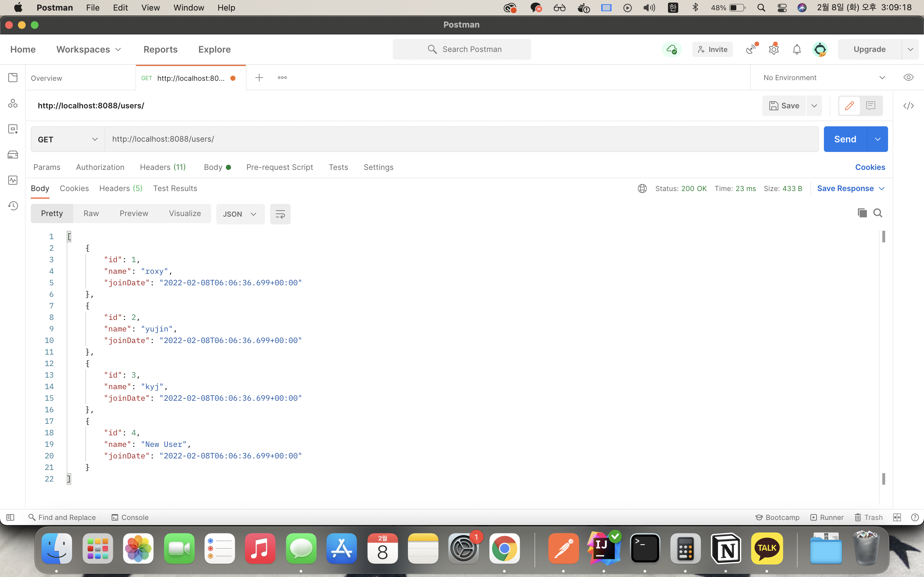Toggle line wrap in the response
The image size is (924, 577).
tap(280, 214)
